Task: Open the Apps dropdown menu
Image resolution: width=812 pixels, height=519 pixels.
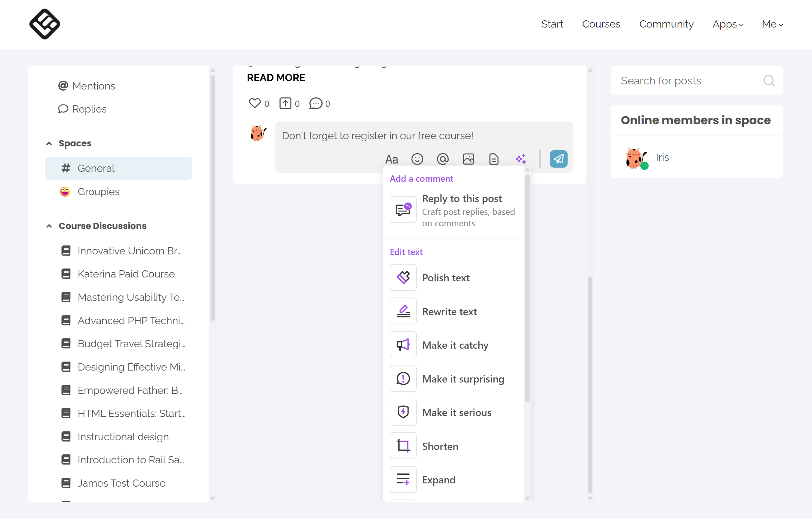Action: pyautogui.click(x=728, y=24)
